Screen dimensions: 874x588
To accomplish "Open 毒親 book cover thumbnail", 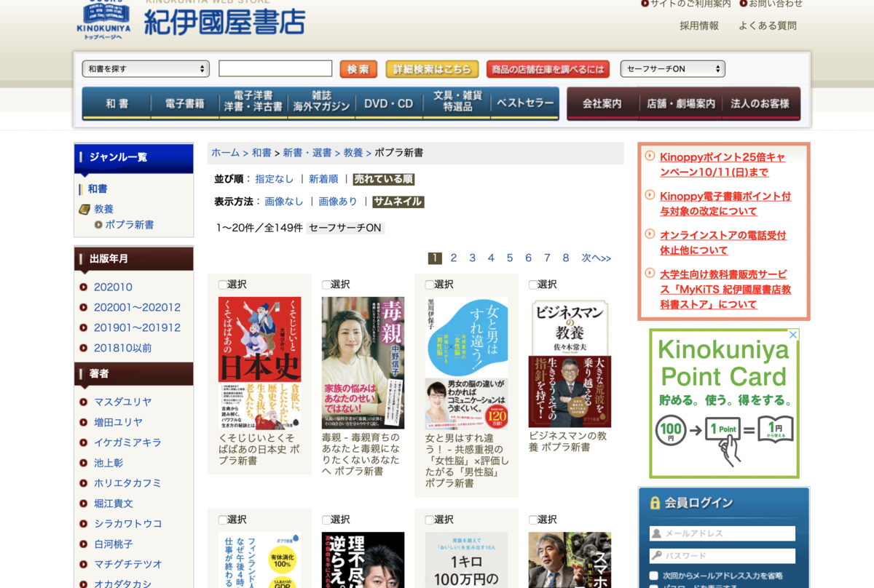I will pyautogui.click(x=363, y=362).
